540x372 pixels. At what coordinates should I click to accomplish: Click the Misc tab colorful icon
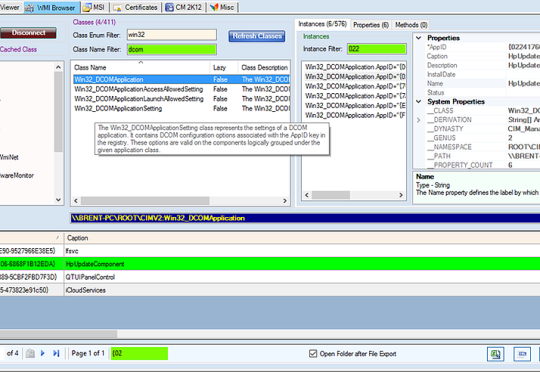tap(214, 7)
